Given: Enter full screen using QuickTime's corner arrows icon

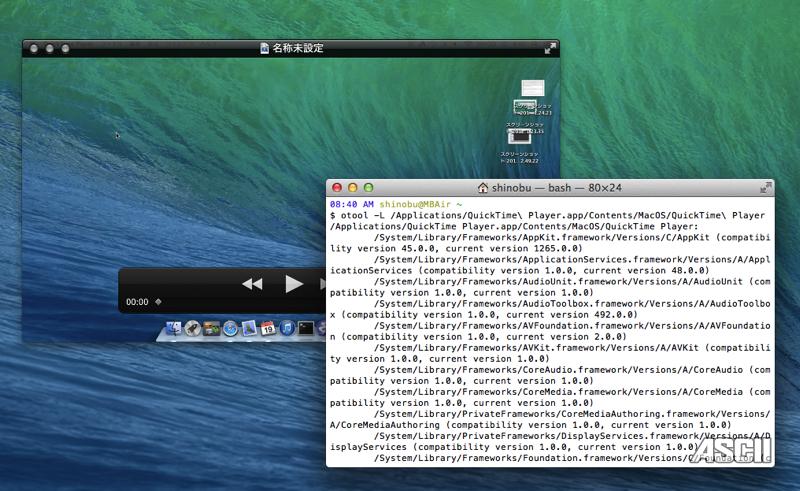Looking at the screenshot, I should [x=550, y=48].
